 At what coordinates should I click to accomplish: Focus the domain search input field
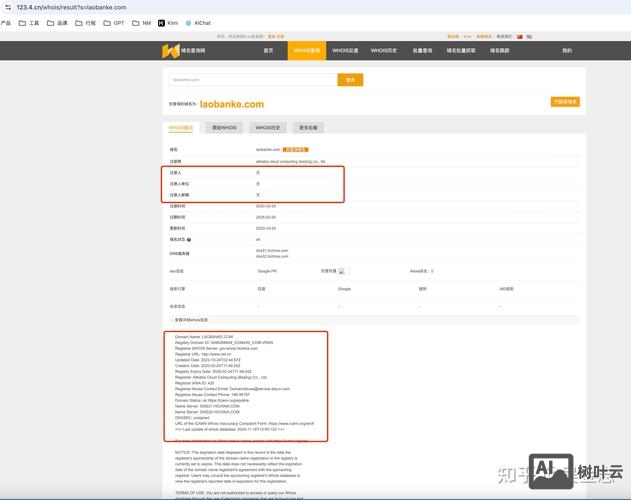[252, 80]
